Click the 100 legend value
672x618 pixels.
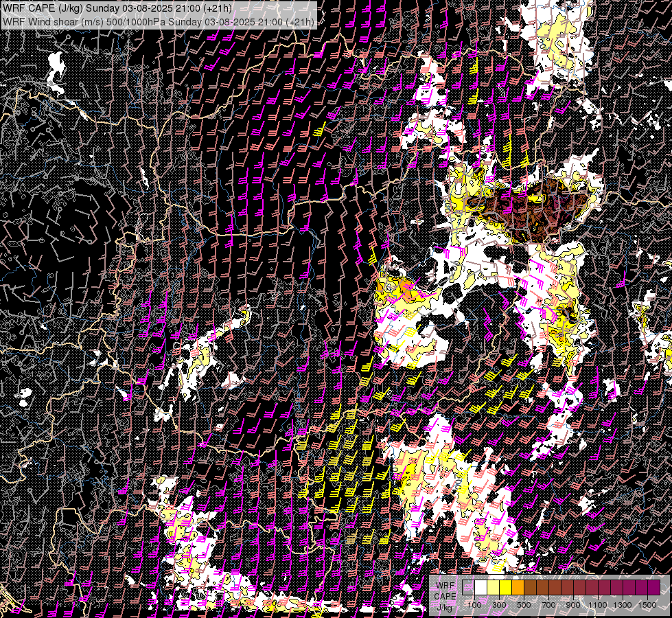(474, 605)
